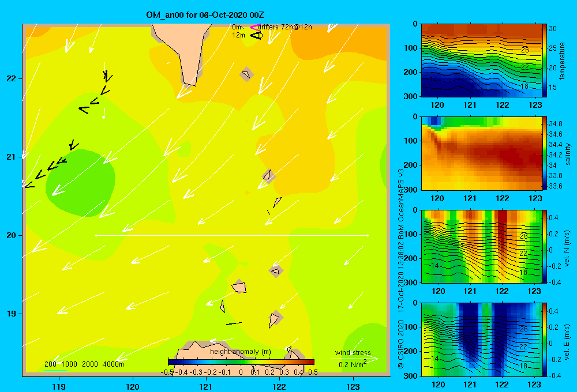
Task: Click the wind stress reference arrow
Action: click(354, 359)
